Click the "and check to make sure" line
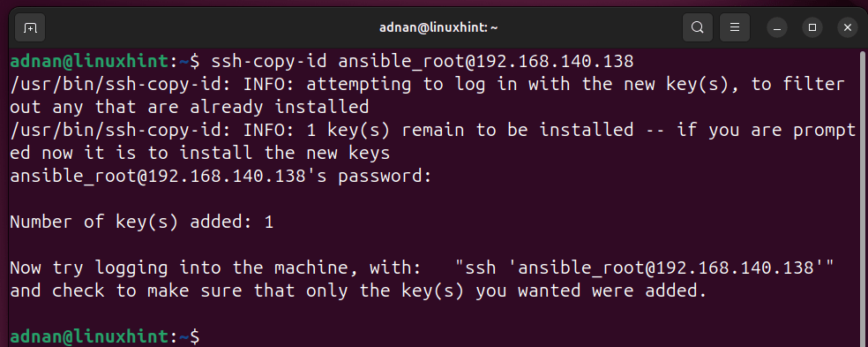Image resolution: width=868 pixels, height=347 pixels. [359, 291]
